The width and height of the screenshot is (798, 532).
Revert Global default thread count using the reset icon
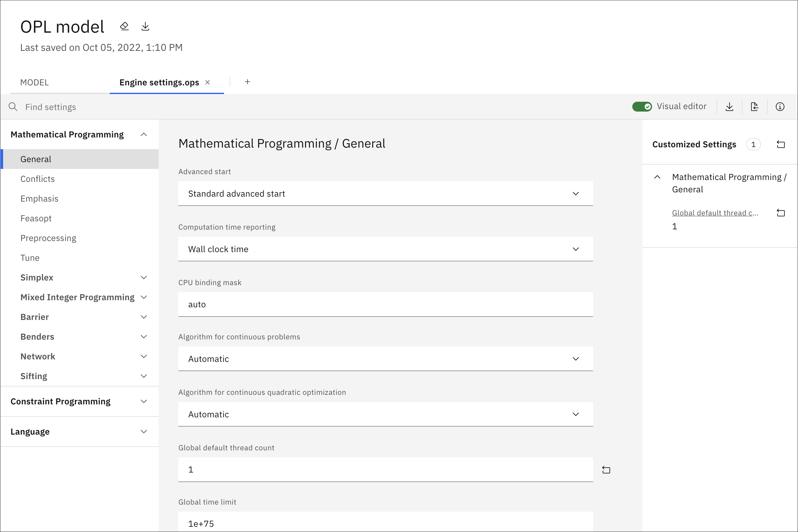tap(607, 470)
